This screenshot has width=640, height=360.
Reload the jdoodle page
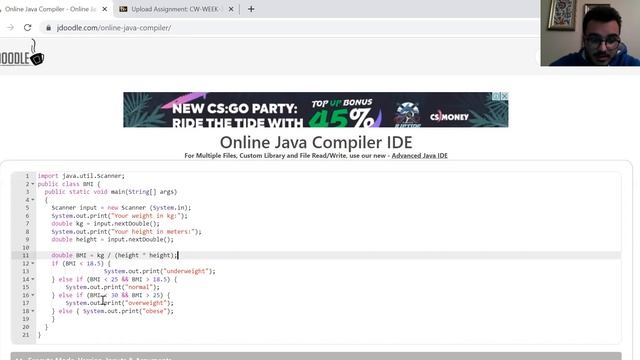[x=27, y=28]
